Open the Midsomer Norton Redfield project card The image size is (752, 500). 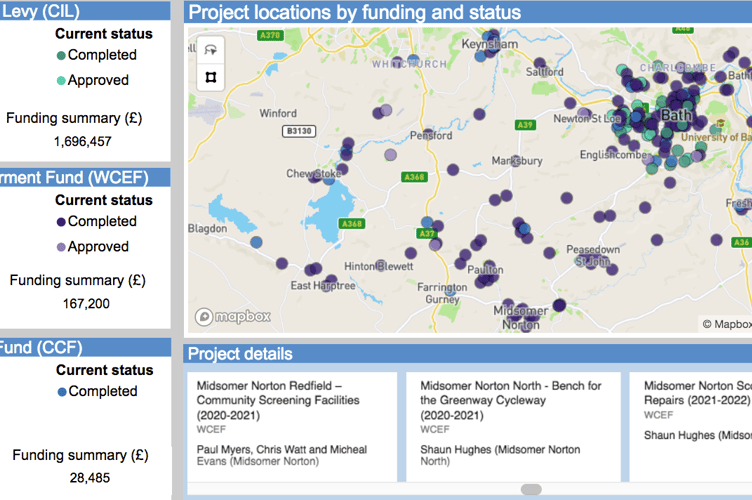click(292, 427)
